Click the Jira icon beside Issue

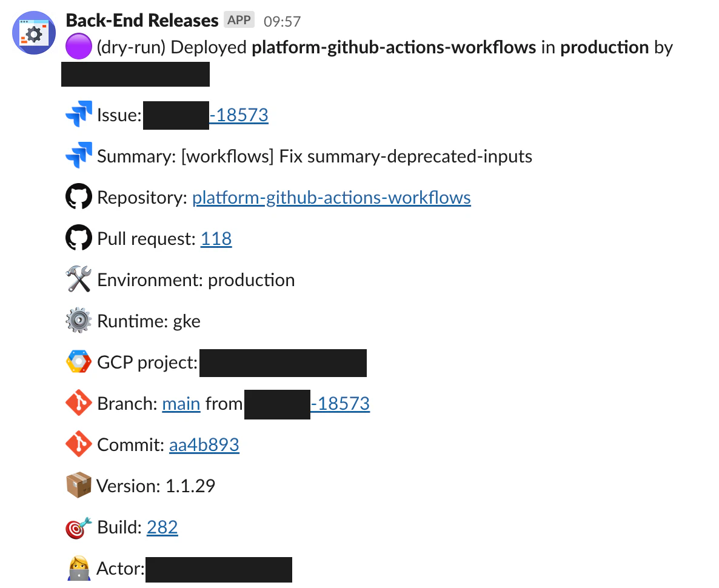[78, 115]
